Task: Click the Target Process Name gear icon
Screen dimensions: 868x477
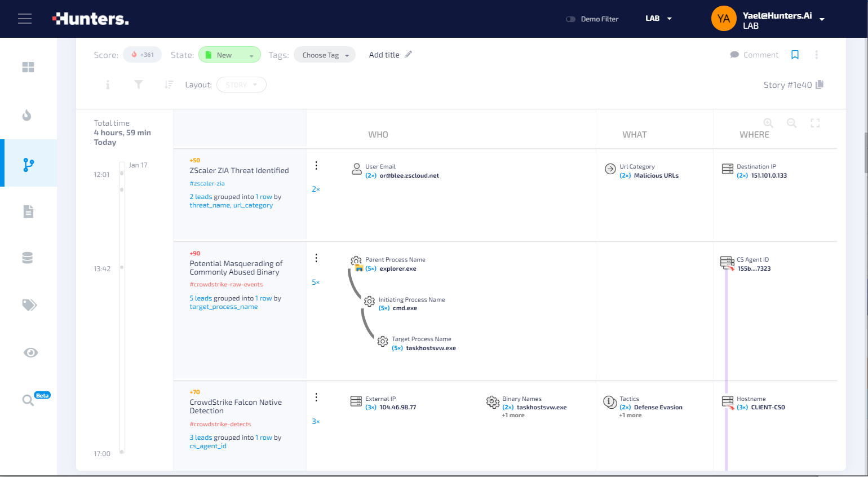Action: (x=383, y=341)
